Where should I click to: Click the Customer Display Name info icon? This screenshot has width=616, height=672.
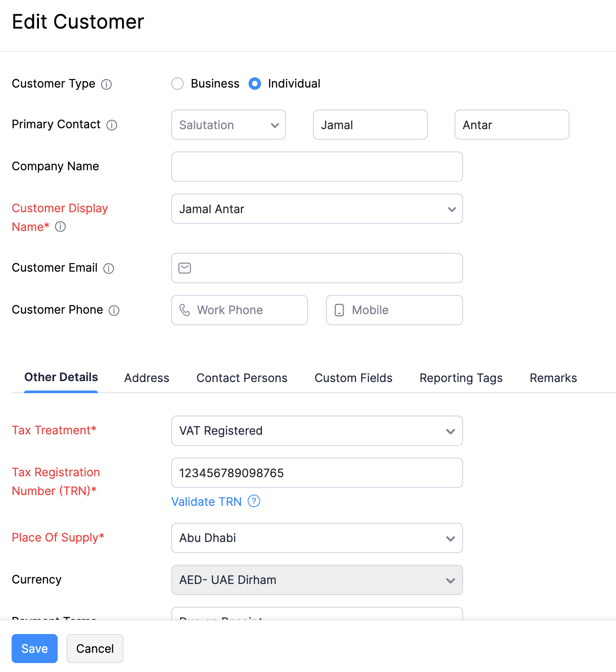pos(60,227)
